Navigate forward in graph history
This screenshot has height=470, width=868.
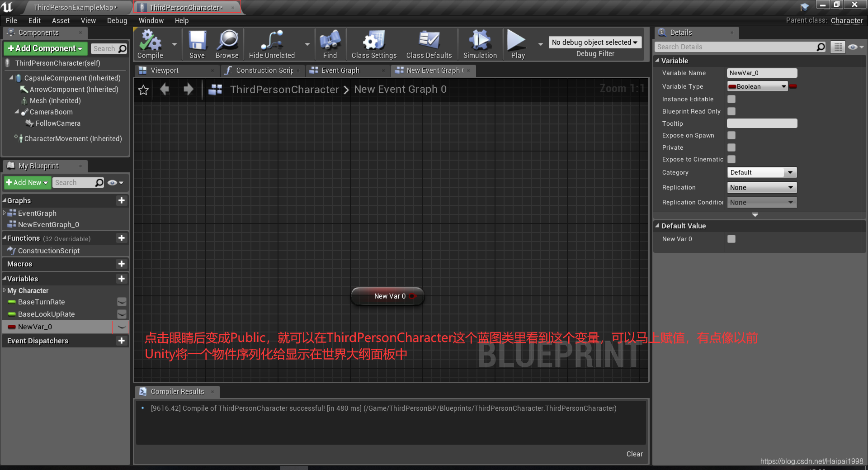click(x=189, y=89)
